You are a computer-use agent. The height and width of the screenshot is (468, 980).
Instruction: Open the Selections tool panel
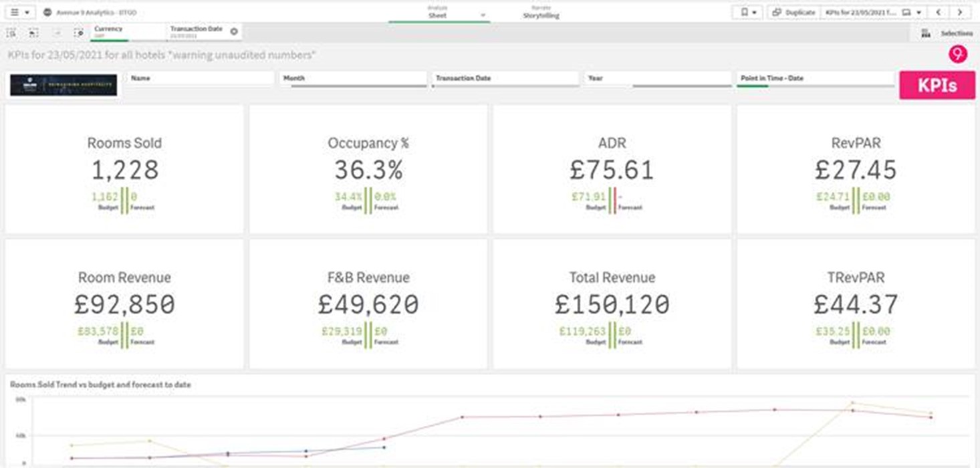tap(947, 33)
